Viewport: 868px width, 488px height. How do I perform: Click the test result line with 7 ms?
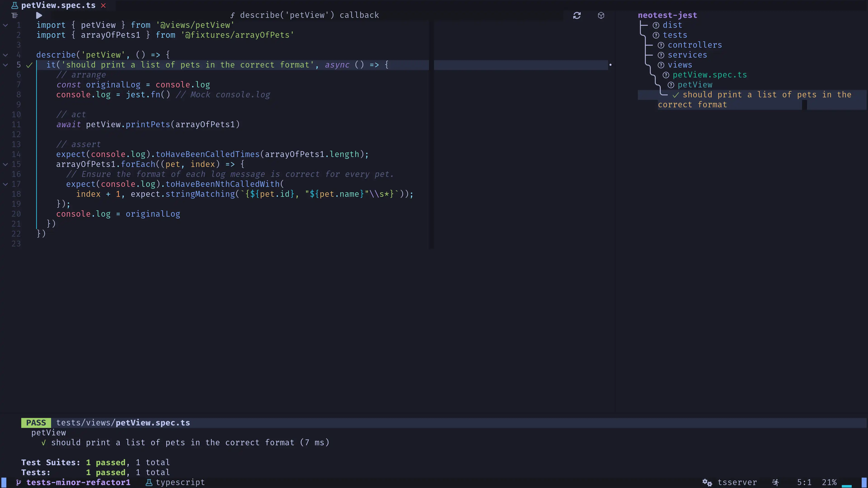coord(185,443)
